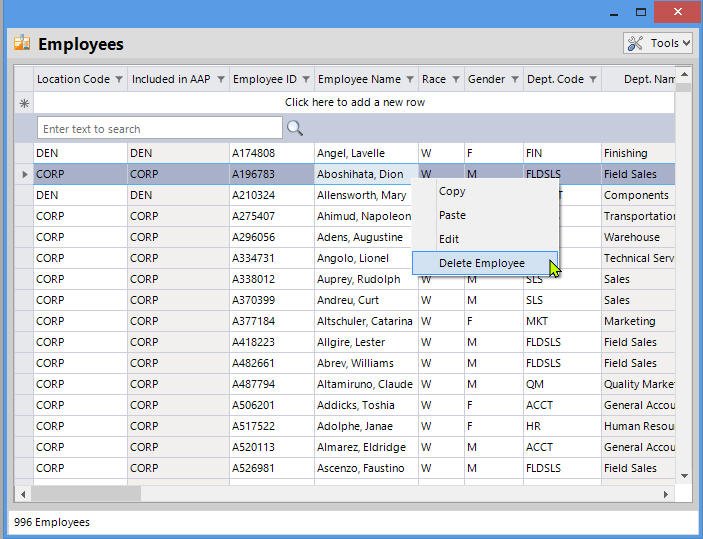703x539 pixels.
Task: Click the Included in AAP filter icon
Action: 221,79
